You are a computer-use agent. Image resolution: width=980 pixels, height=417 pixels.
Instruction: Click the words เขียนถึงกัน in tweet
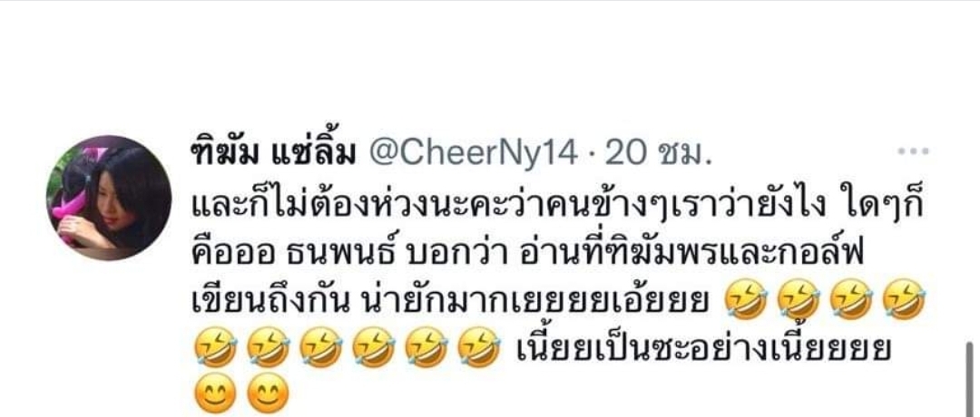[x=270, y=301]
